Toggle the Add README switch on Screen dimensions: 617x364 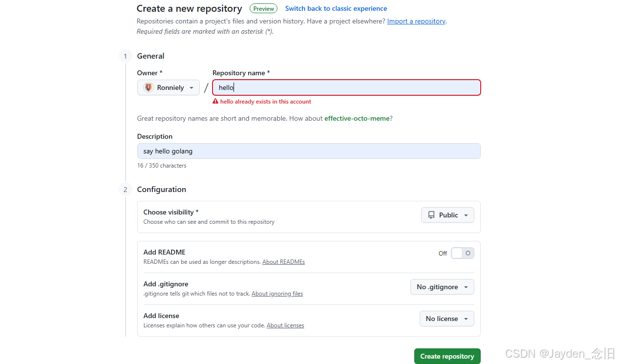click(462, 253)
